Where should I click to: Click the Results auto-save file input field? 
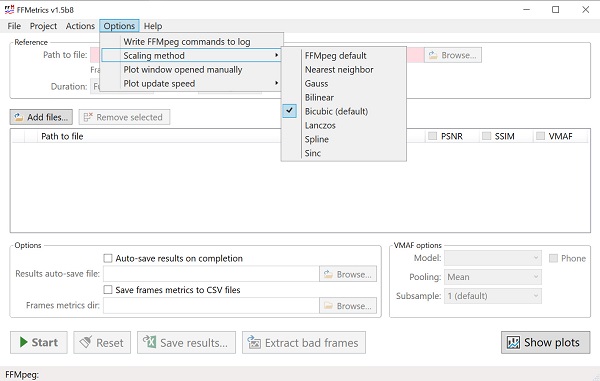(211, 274)
